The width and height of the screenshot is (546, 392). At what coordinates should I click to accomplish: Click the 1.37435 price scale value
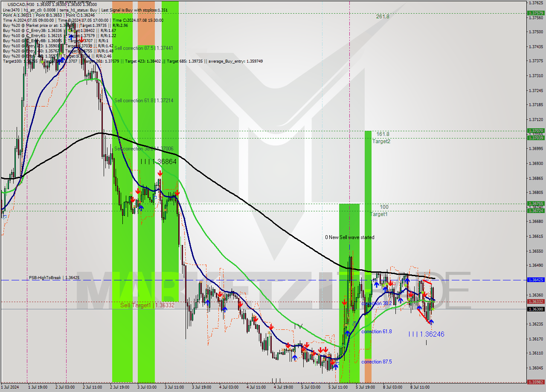tap(536, 46)
